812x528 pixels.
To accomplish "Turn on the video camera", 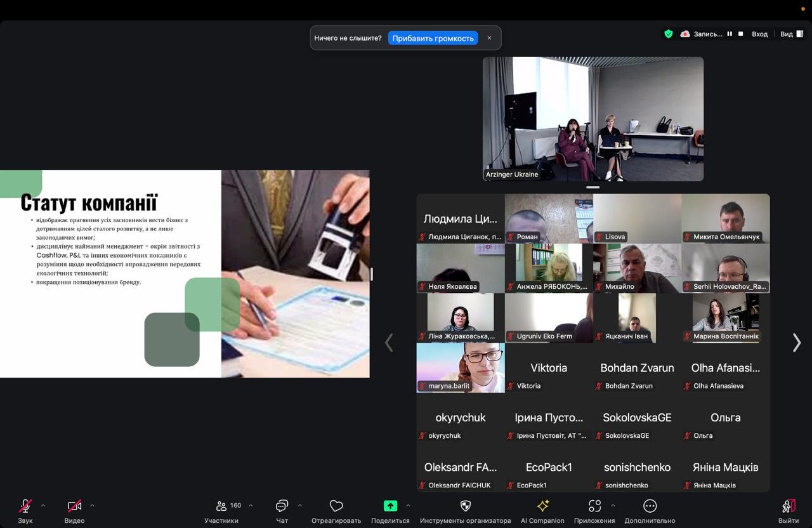I will 74,506.
